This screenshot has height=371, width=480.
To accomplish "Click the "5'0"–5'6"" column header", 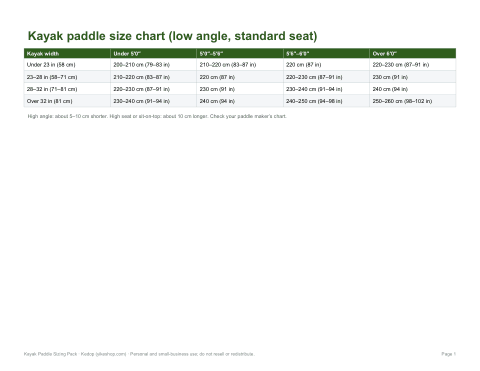I will click(x=240, y=54).
